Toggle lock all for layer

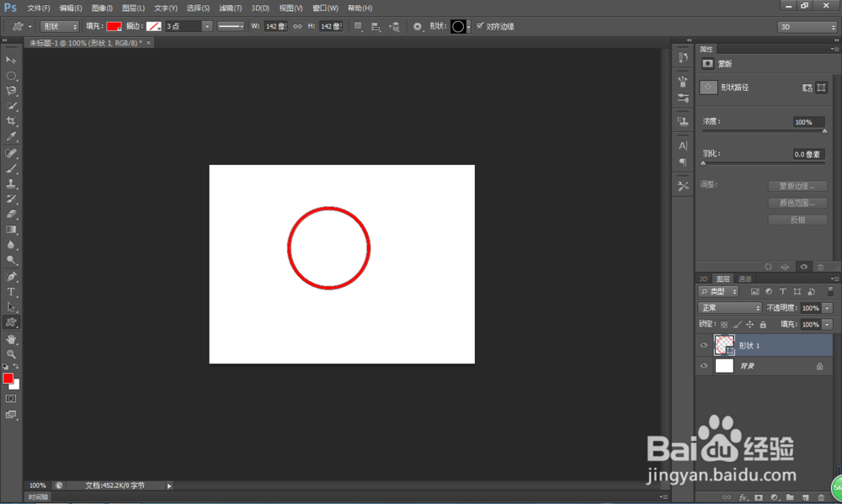coord(763,324)
